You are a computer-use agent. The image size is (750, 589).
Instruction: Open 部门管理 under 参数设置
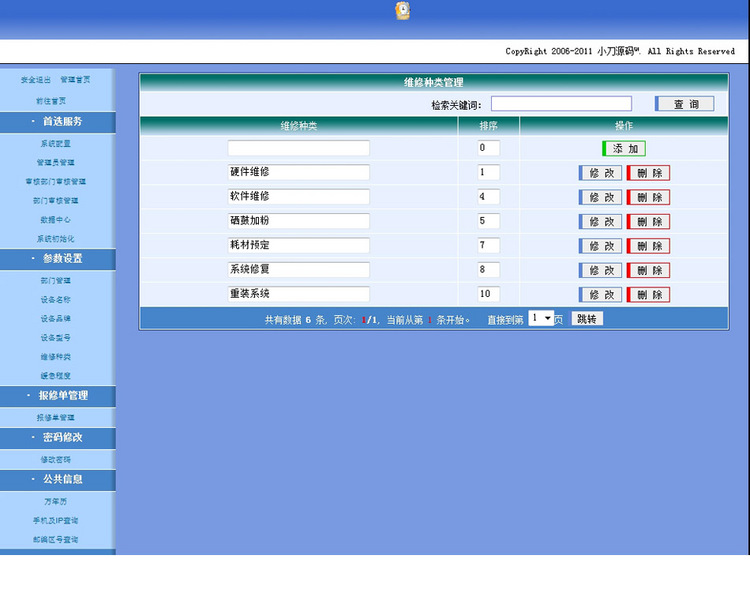(x=55, y=281)
